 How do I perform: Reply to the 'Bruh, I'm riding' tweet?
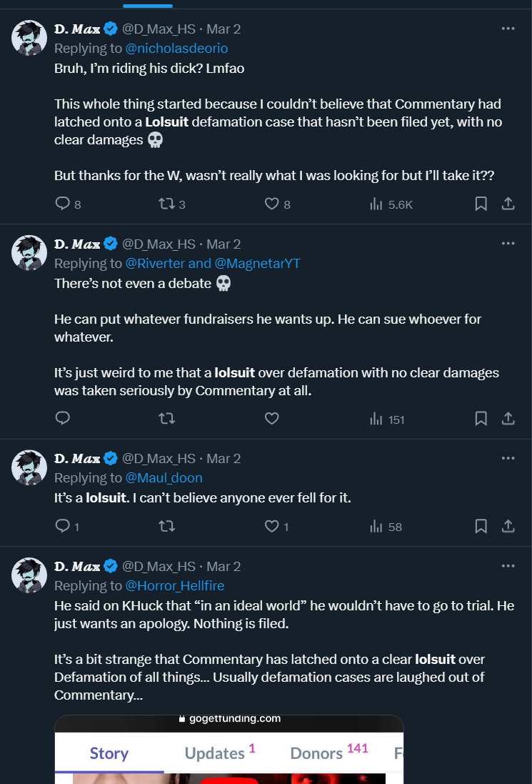[x=67, y=204]
